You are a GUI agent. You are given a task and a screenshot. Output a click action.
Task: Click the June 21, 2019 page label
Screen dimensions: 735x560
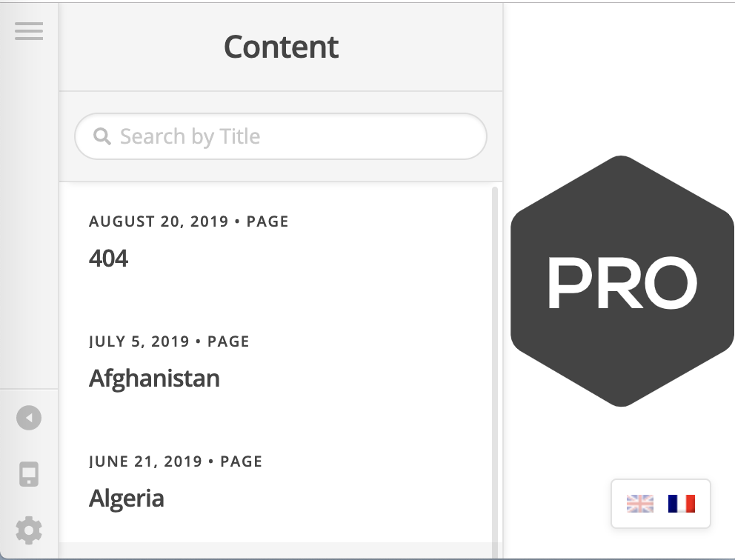176,461
